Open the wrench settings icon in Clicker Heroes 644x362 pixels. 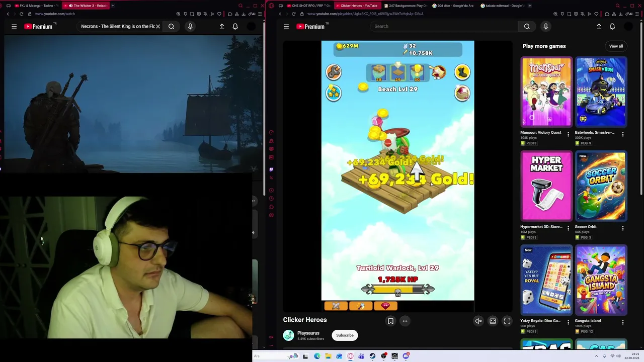click(333, 72)
